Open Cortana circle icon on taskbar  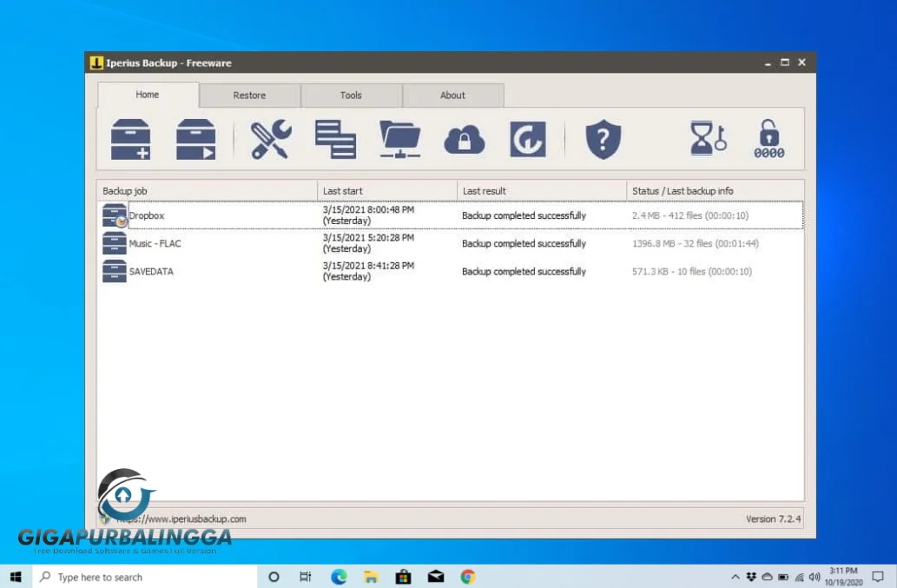(x=274, y=577)
